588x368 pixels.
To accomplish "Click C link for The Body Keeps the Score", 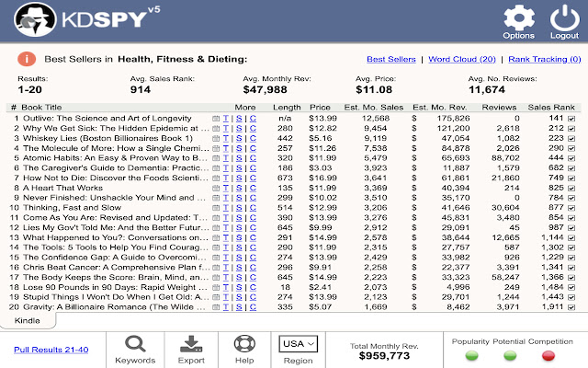I will tap(253, 278).
